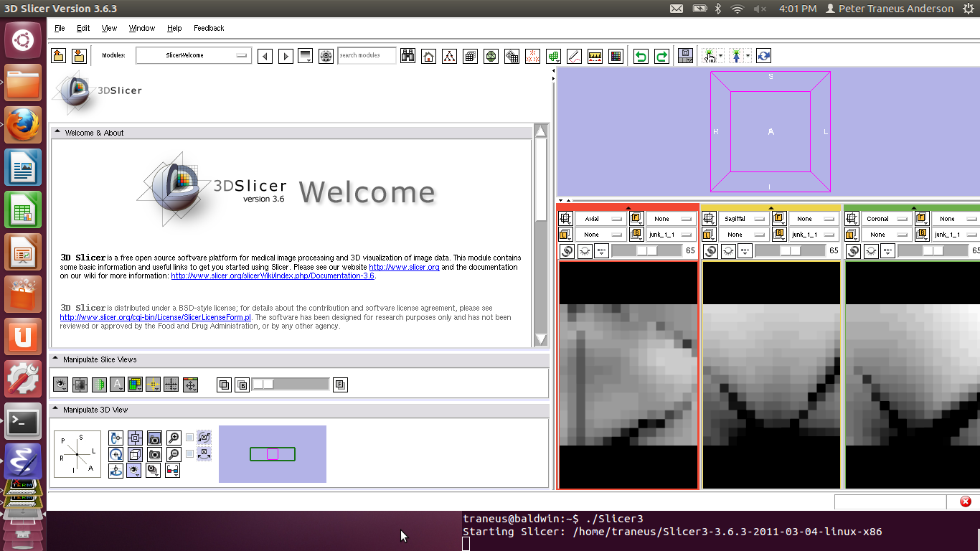Click the green redo arrow
980x551 pixels.
tap(661, 56)
